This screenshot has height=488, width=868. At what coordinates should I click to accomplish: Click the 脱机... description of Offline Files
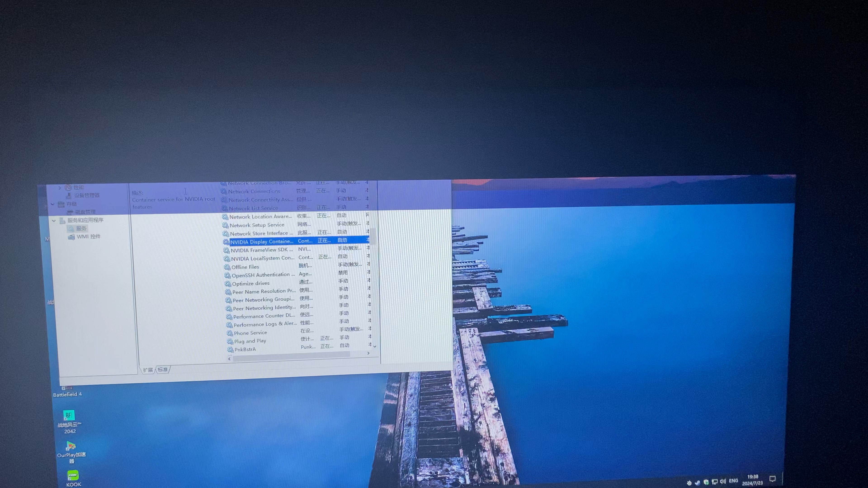point(305,266)
